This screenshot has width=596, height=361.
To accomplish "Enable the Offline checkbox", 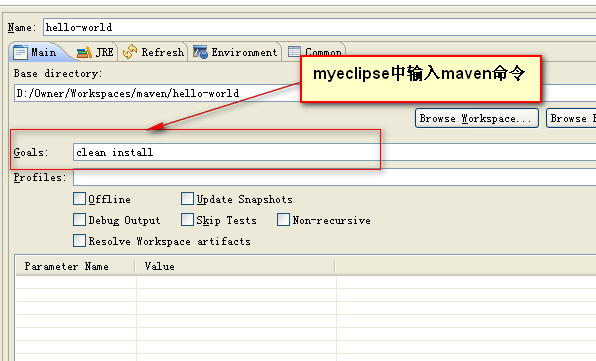I will coord(79,199).
